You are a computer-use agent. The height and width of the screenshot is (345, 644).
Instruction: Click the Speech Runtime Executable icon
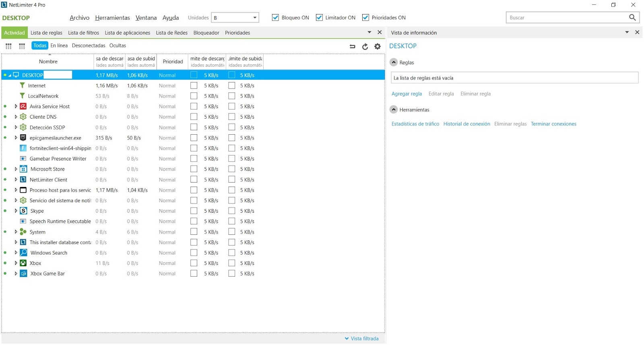(23, 221)
